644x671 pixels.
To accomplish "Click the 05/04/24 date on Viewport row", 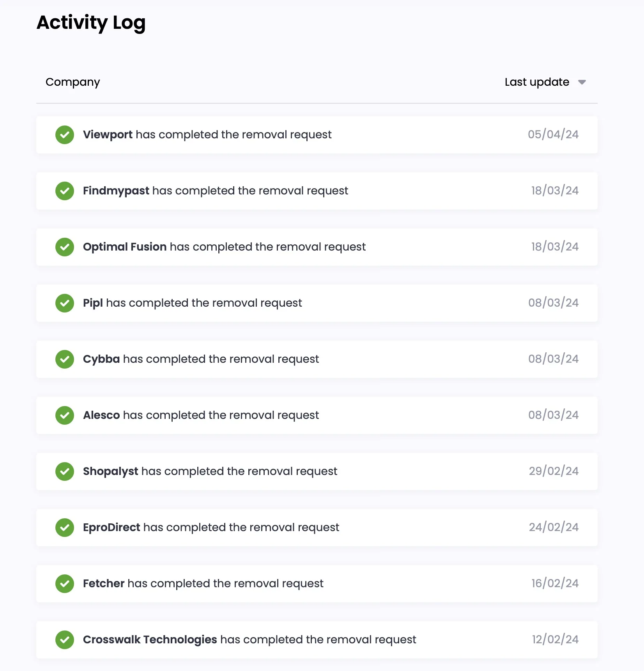I will tap(553, 135).
